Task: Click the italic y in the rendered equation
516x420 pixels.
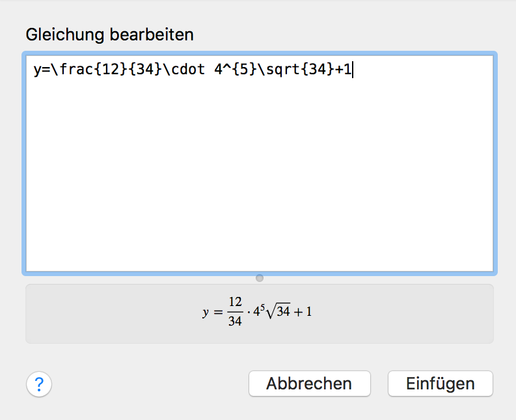Action: (x=206, y=313)
